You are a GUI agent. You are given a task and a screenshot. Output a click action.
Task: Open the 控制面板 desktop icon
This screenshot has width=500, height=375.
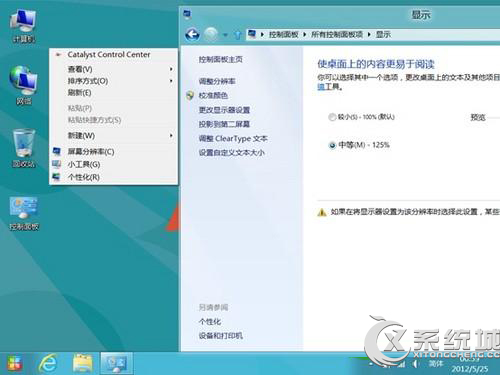coord(23,213)
